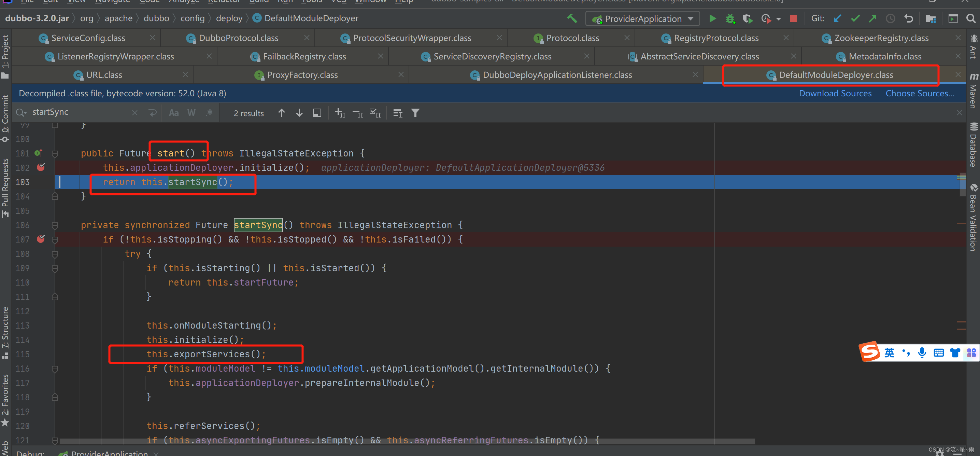Viewport: 980px width, 456px height.
Task: Stop the running process red square
Action: point(793,18)
